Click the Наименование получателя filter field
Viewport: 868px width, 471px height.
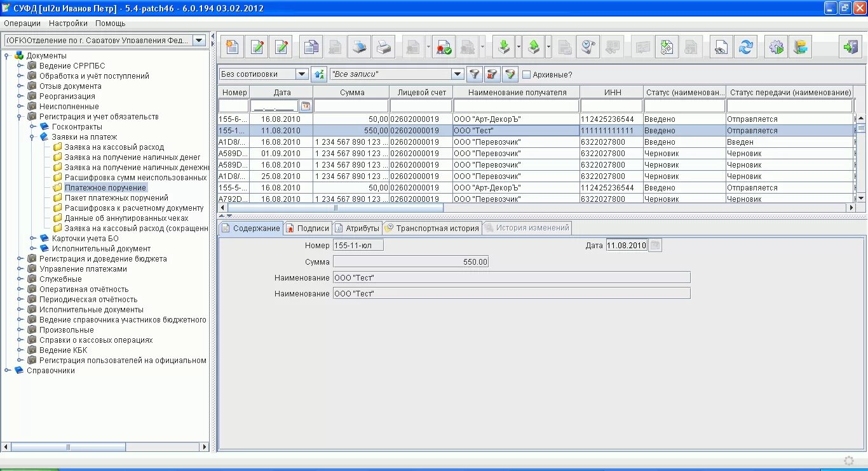517,106
